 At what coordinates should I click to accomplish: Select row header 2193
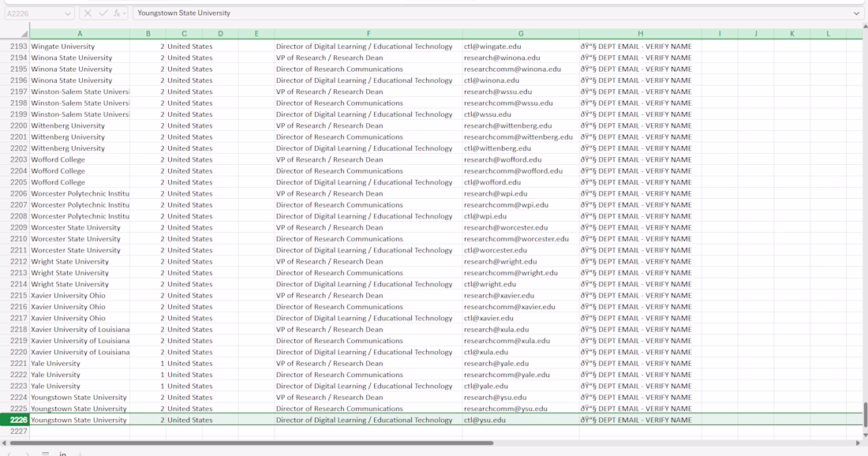coord(15,47)
